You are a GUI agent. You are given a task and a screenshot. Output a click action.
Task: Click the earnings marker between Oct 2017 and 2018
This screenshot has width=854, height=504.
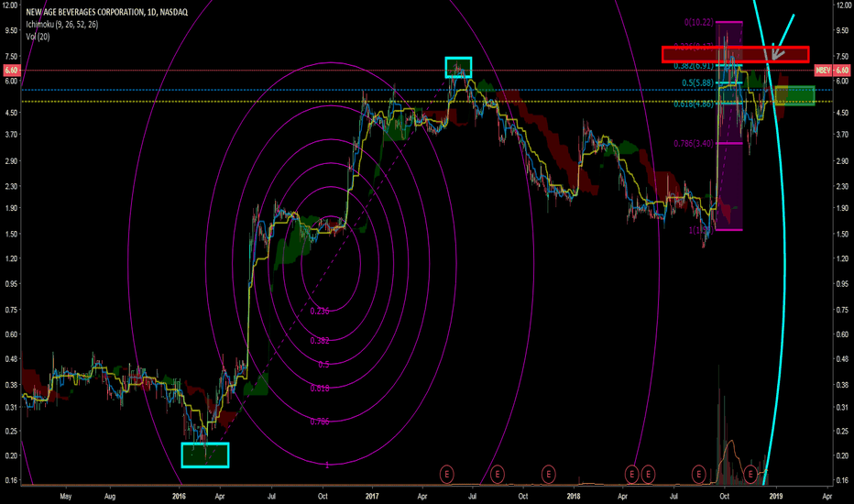[x=548, y=474]
